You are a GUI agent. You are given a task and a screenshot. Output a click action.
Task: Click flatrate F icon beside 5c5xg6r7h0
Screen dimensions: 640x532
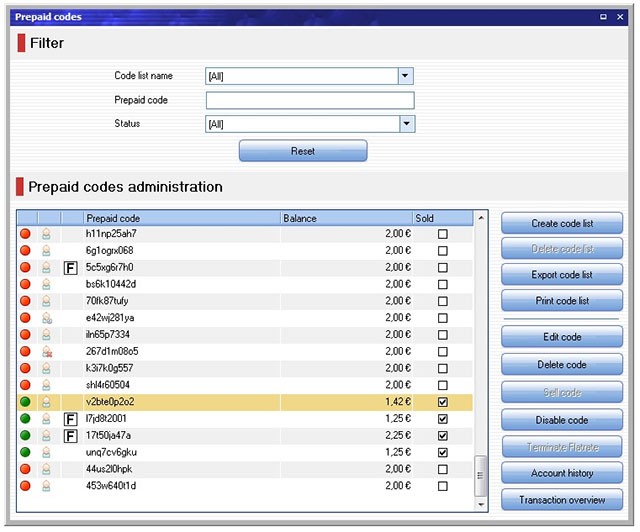pos(71,268)
